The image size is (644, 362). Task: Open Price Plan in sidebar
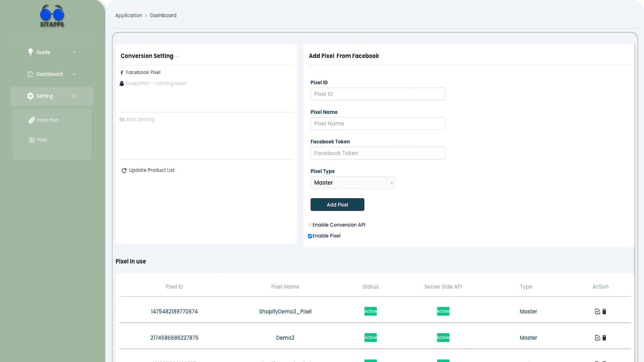pos(47,120)
